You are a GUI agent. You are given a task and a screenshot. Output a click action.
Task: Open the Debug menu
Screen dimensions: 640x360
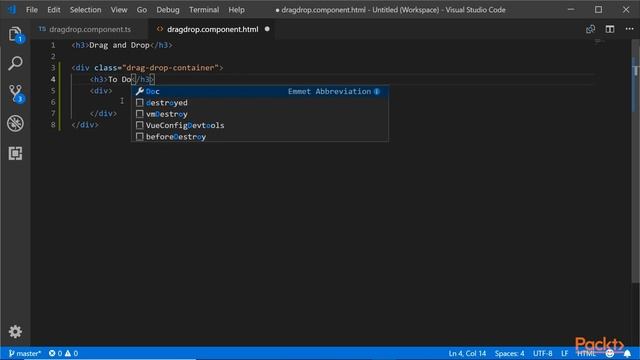click(168, 10)
